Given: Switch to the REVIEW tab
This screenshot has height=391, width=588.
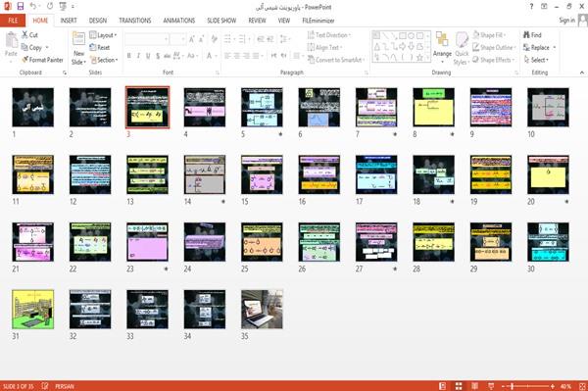Looking at the screenshot, I should (x=257, y=21).
